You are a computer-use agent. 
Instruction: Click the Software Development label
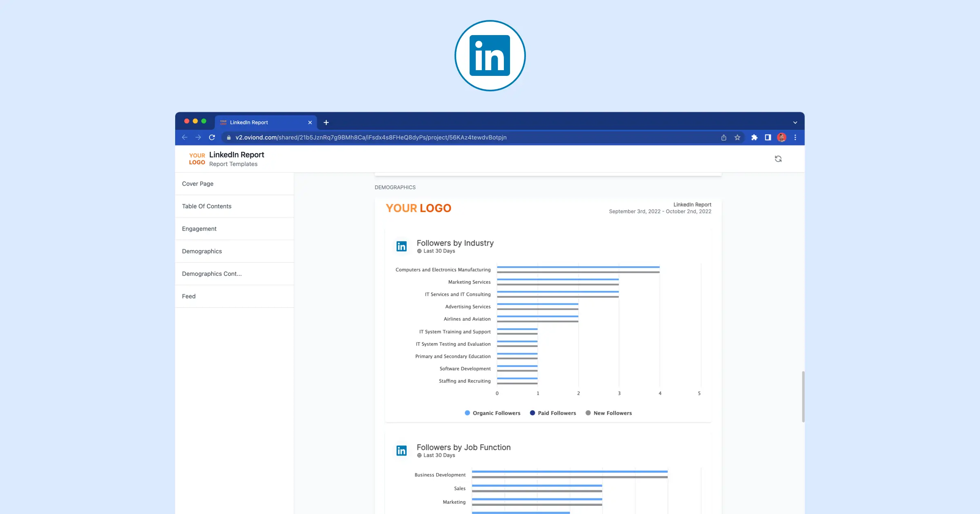coord(465,368)
